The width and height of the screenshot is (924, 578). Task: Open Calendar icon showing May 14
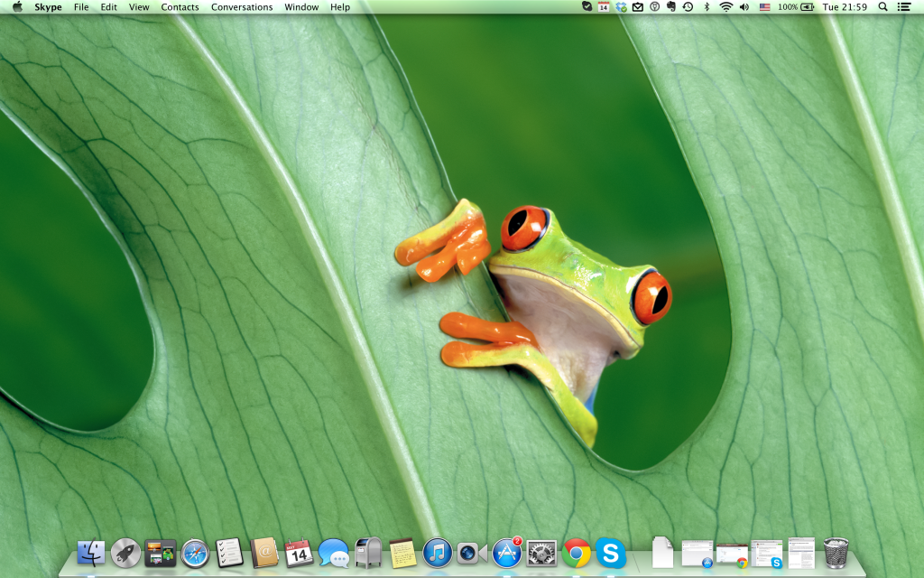coord(299,554)
